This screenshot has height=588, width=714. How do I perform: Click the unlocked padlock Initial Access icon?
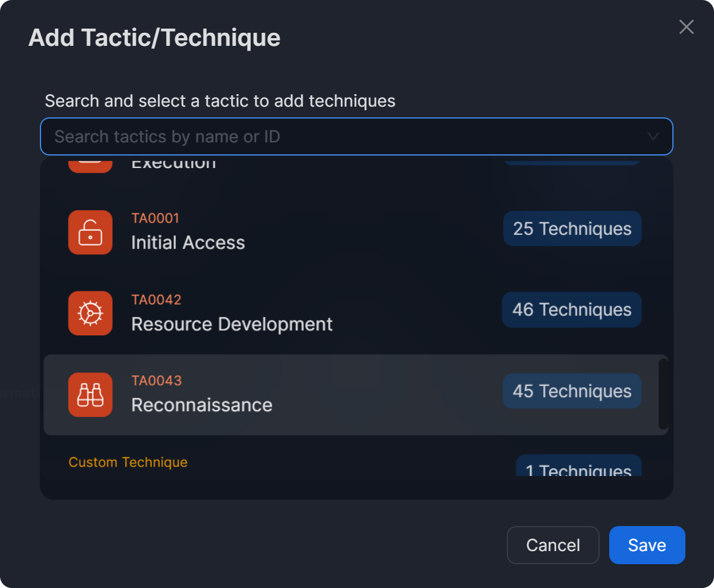[x=91, y=232]
